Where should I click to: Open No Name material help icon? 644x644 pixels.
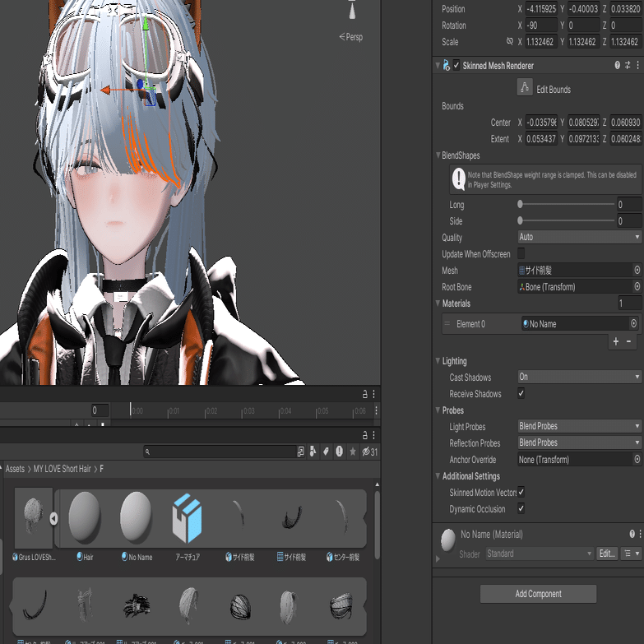pos(632,534)
